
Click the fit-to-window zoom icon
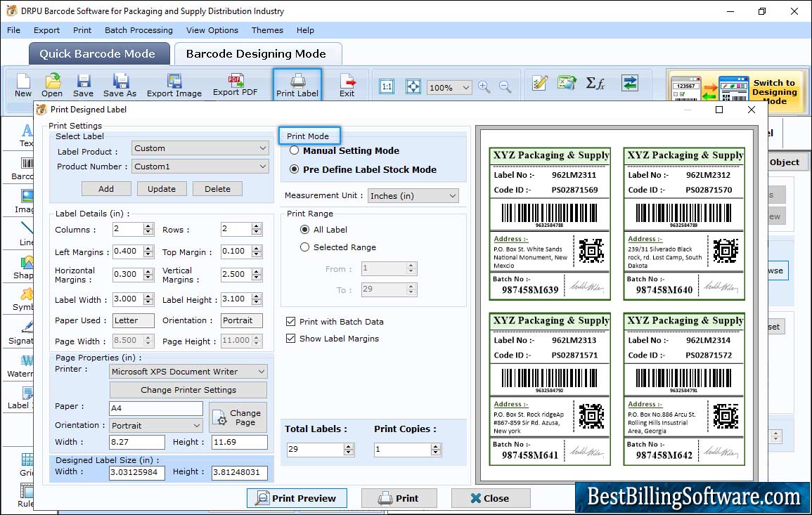pyautogui.click(x=413, y=86)
